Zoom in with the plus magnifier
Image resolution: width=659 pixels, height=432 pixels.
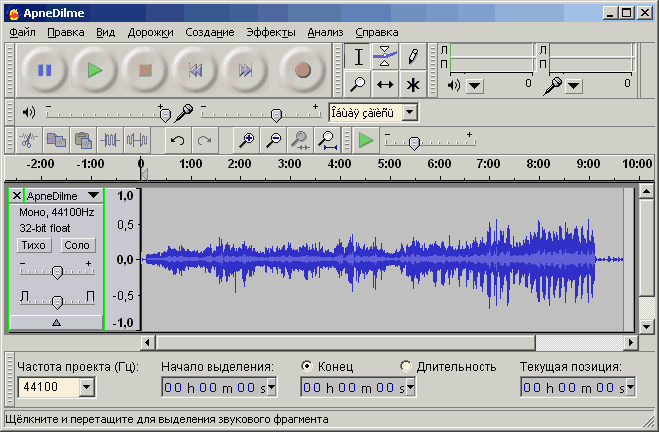(x=246, y=140)
